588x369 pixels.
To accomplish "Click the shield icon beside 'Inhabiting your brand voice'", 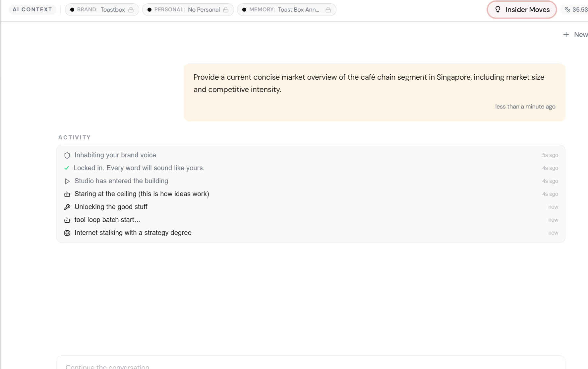I will point(67,155).
